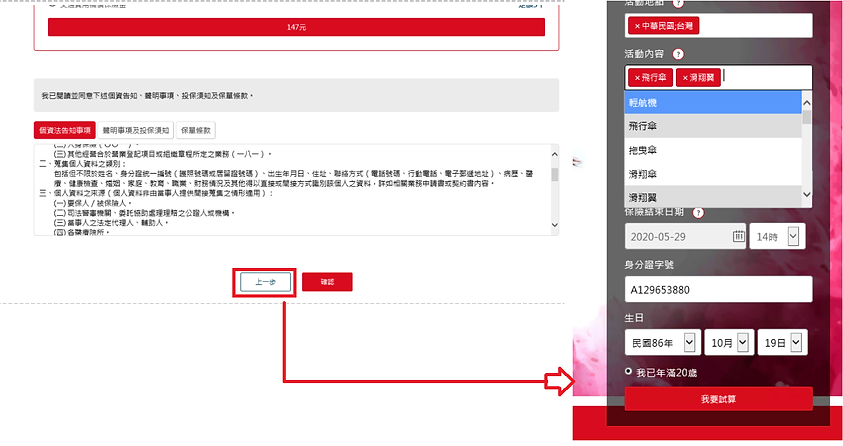843x446 pixels.
Task: Choose 輕航機 from the activity list
Action: [x=713, y=103]
